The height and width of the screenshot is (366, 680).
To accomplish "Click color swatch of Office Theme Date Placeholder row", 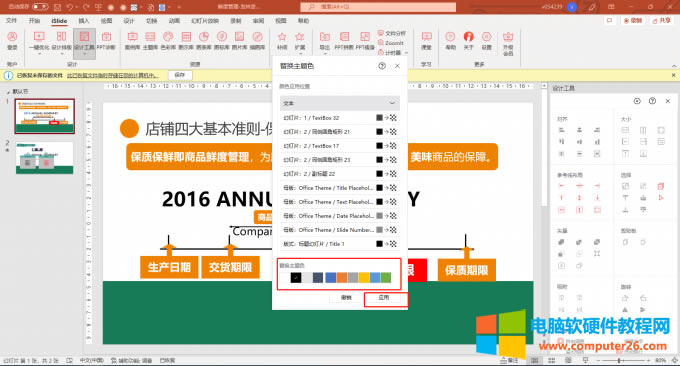I will 379,216.
